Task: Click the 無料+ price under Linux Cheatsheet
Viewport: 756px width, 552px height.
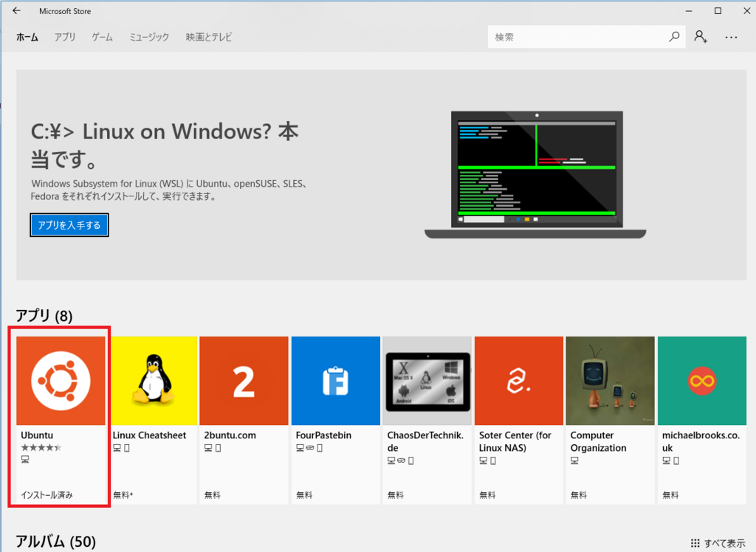Action: [x=123, y=495]
